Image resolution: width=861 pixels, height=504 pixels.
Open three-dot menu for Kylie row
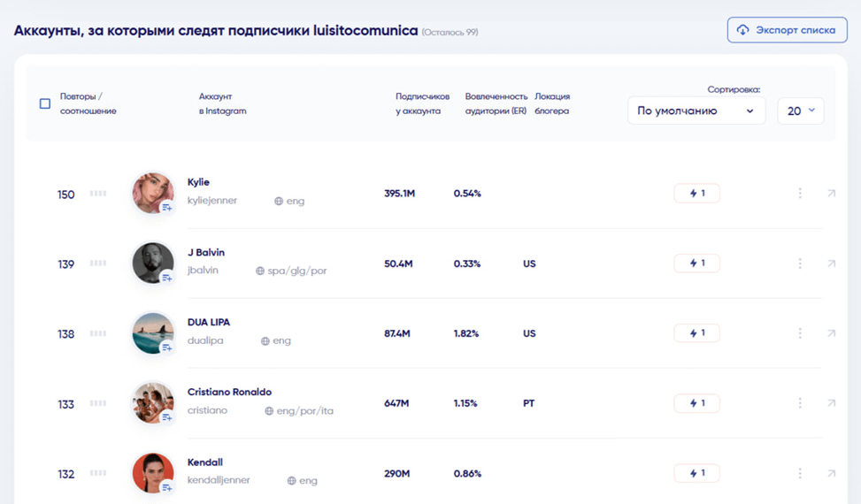[x=800, y=194]
